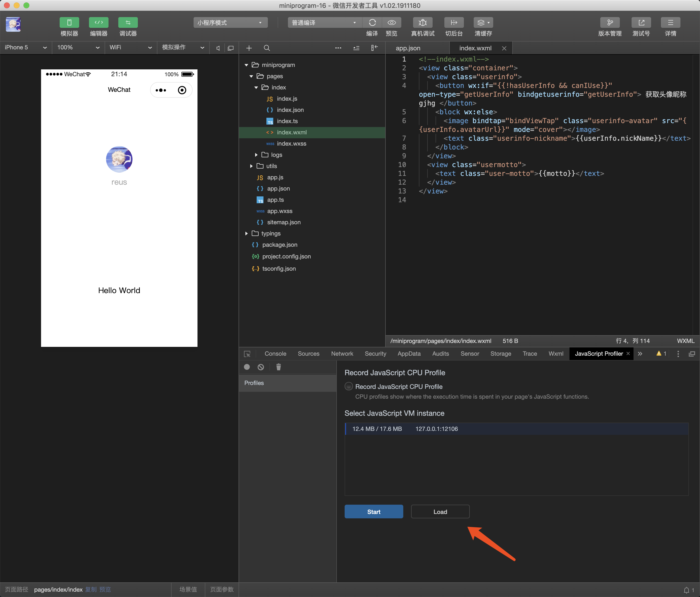This screenshot has width=700, height=597.
Task: Show more devtools tabs chevron
Action: pyautogui.click(x=640, y=354)
